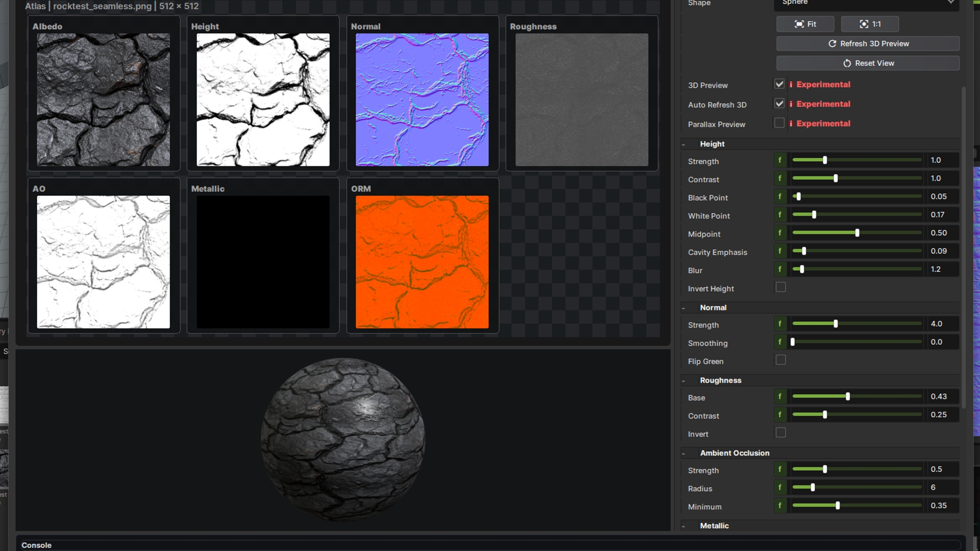The height and width of the screenshot is (551, 980).
Task: Click the Reset View button
Action: click(x=868, y=63)
